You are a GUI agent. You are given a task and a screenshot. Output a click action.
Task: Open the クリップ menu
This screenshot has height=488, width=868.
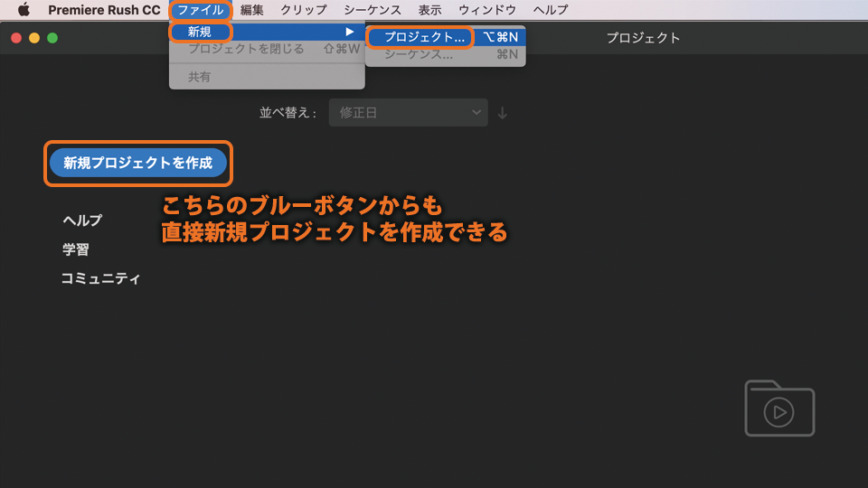(x=304, y=10)
